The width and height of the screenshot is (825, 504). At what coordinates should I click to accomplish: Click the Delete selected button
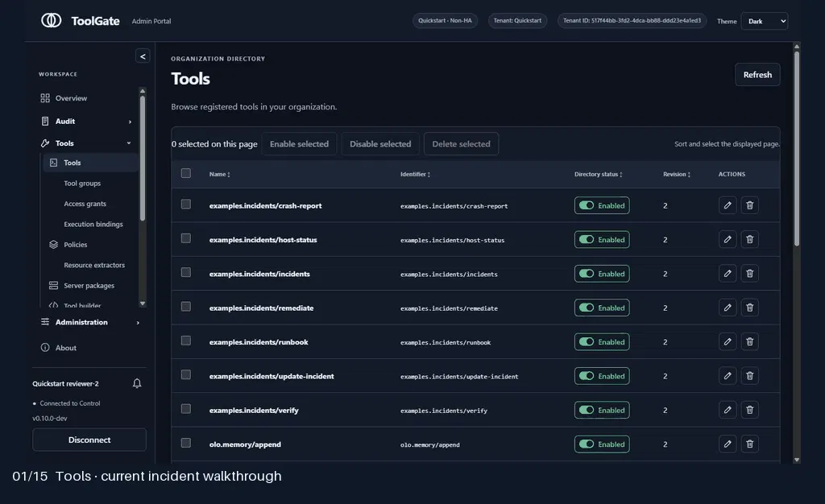461,144
